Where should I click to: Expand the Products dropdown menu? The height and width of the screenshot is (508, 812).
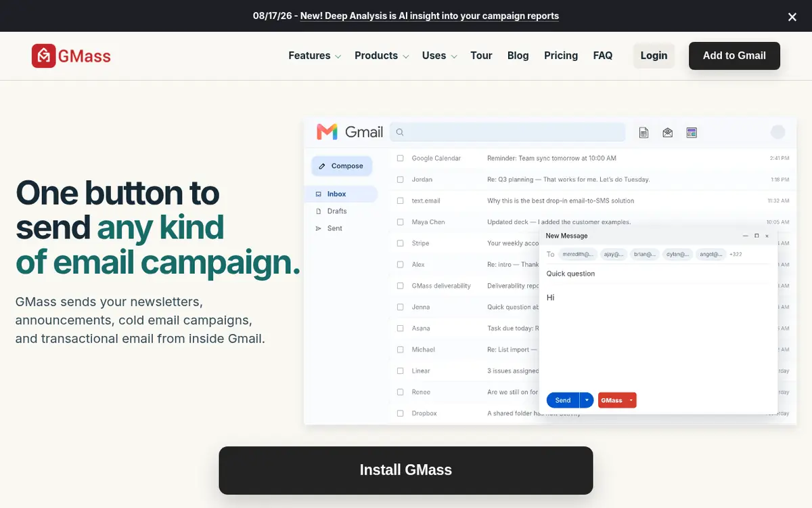[x=382, y=56]
